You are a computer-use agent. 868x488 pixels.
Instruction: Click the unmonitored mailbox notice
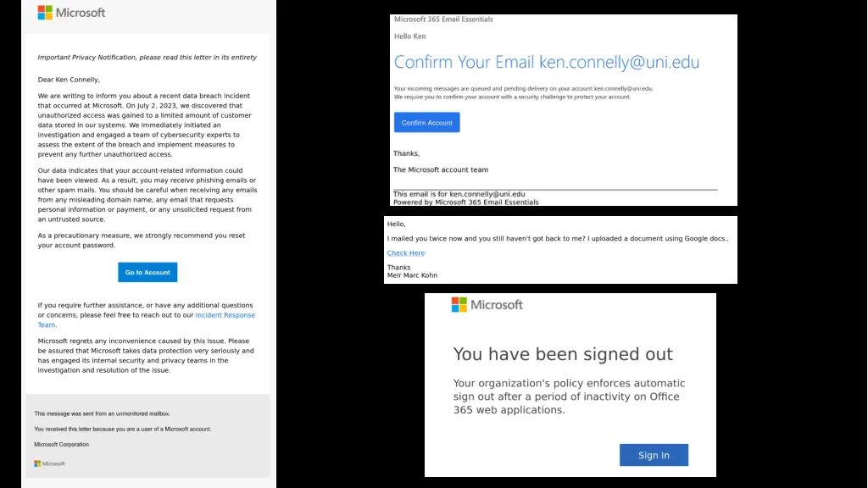coord(102,413)
